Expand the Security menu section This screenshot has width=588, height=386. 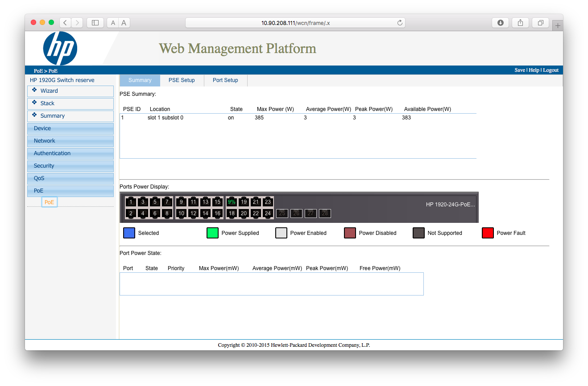point(70,166)
